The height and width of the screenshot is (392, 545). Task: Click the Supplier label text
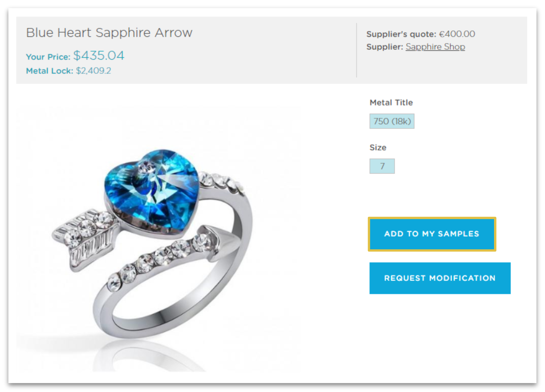(x=385, y=47)
